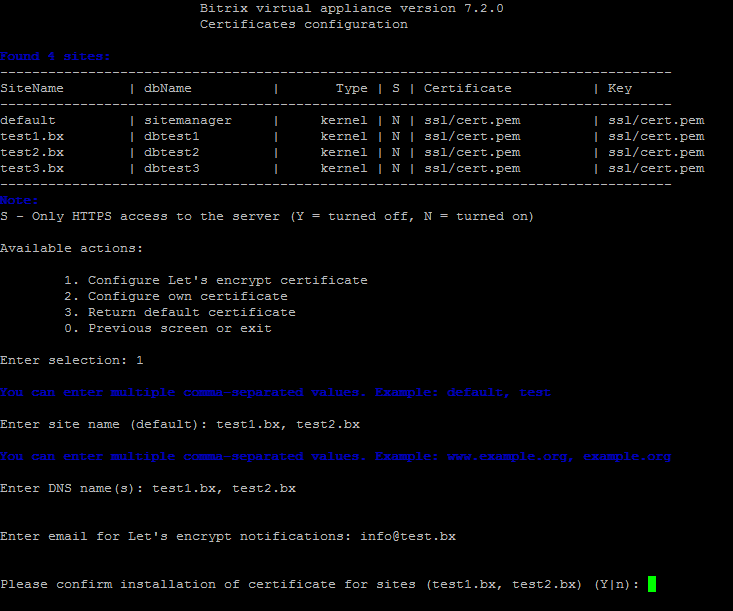Image resolution: width=733 pixels, height=611 pixels.
Task: Click certificate path in the default row
Action: [x=472, y=121]
